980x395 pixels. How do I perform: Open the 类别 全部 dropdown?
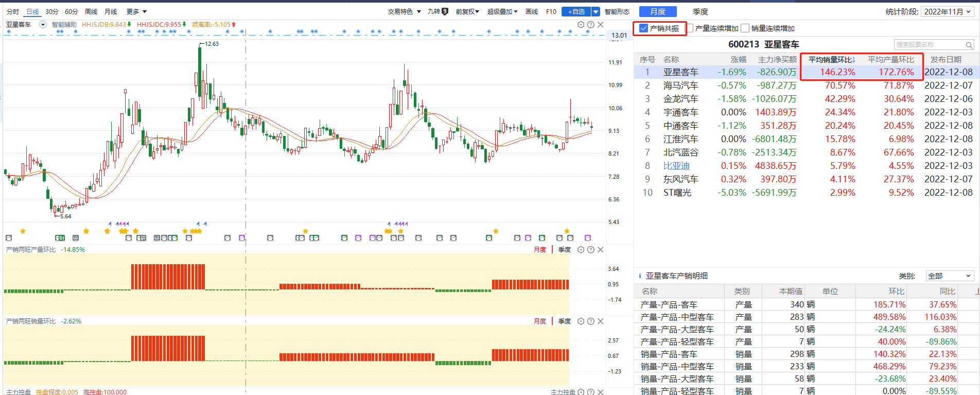tap(950, 276)
